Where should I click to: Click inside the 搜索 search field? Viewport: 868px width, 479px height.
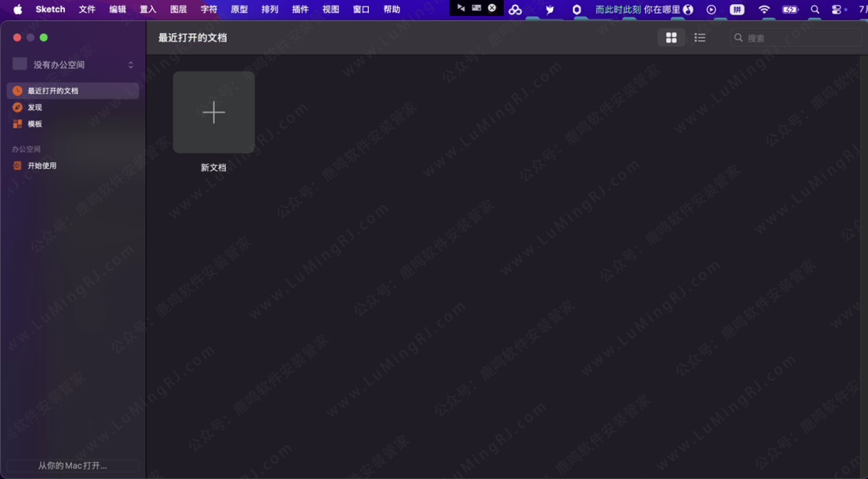[x=796, y=37]
